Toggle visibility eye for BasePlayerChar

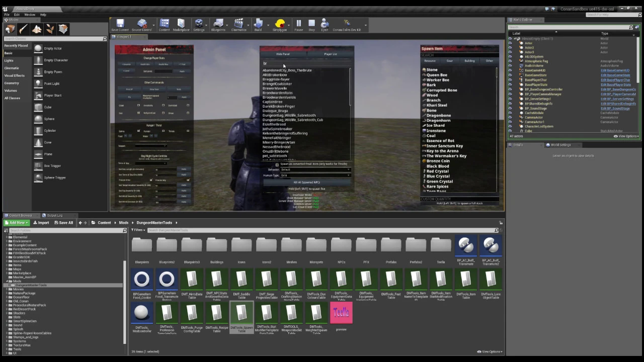(x=510, y=80)
